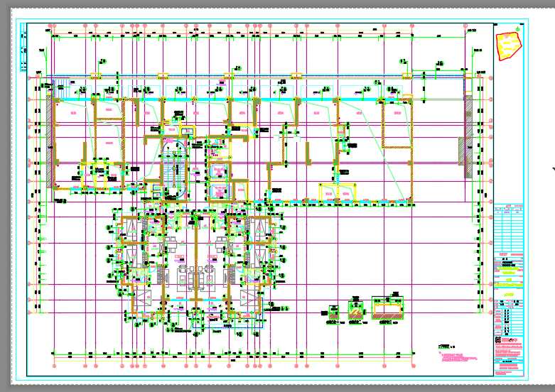The width and height of the screenshot is (555, 392).
Task: Click the green north arrow above site map
Action: (x=517, y=28)
